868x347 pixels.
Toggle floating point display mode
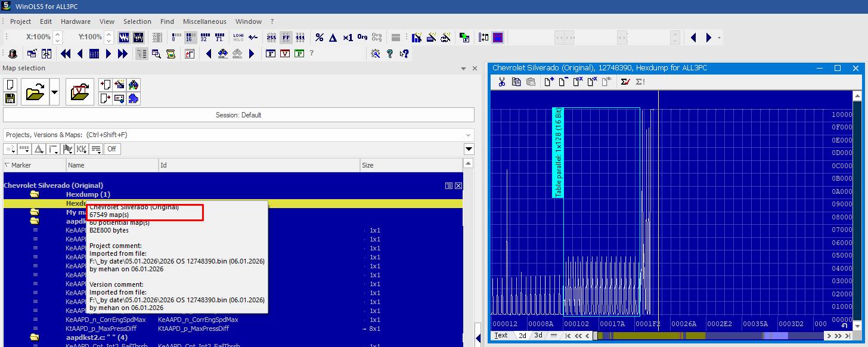[x=219, y=38]
